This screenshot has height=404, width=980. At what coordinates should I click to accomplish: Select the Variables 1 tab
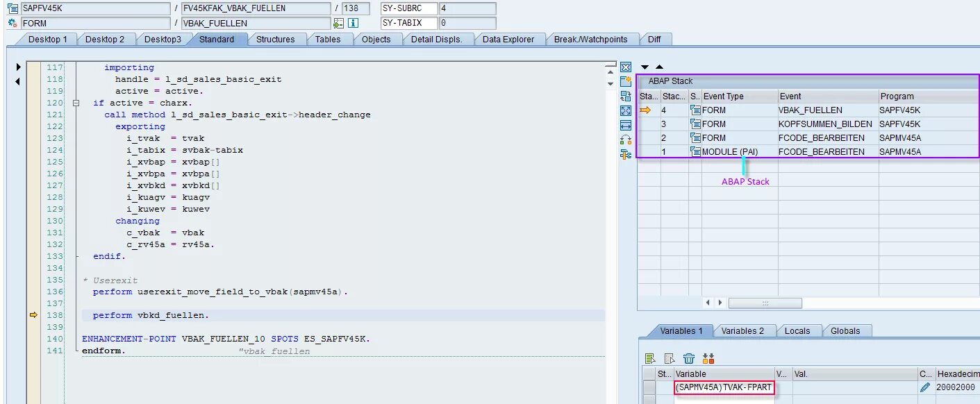tap(680, 330)
